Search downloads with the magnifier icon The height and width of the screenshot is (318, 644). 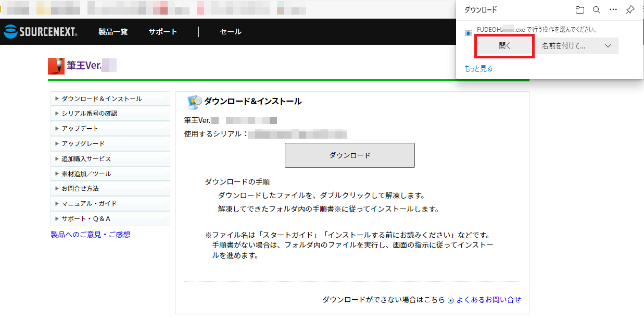point(597,10)
